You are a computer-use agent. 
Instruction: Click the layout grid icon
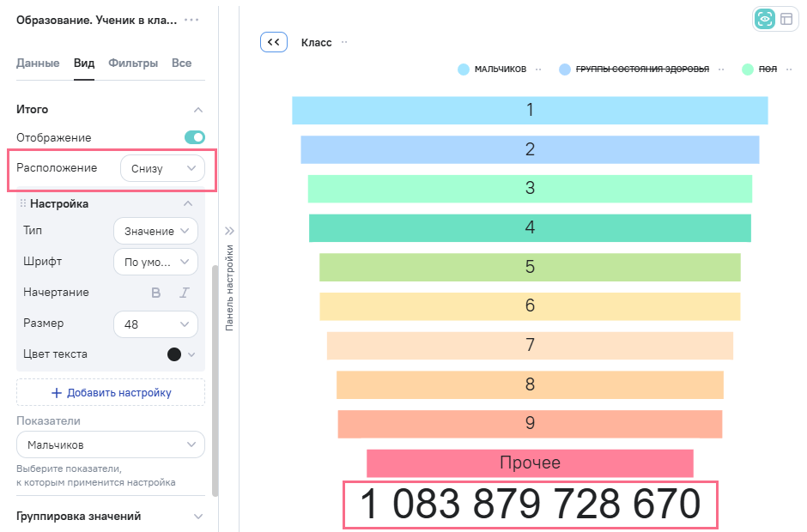pos(786,19)
